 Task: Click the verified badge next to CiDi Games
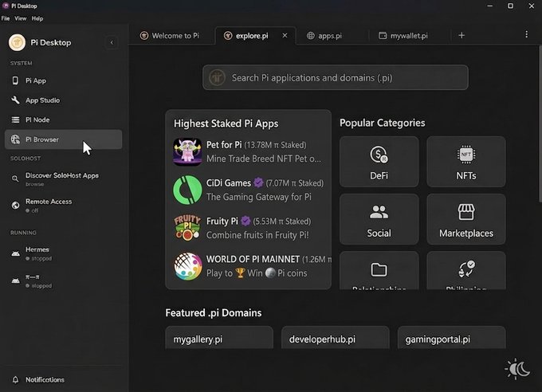click(258, 182)
